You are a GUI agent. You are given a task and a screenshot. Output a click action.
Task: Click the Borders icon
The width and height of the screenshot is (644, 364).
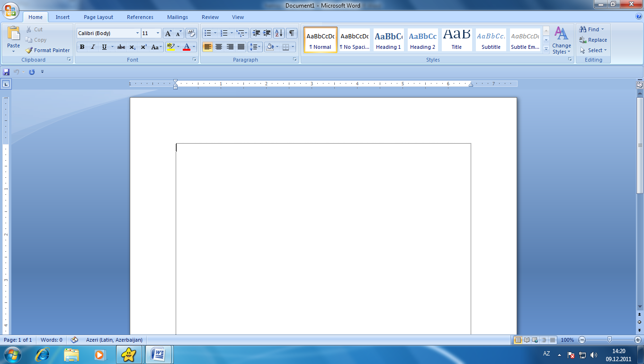[x=286, y=47]
